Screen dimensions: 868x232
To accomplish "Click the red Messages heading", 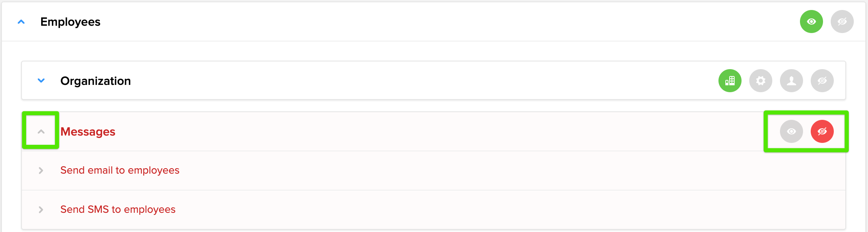I will (88, 131).
